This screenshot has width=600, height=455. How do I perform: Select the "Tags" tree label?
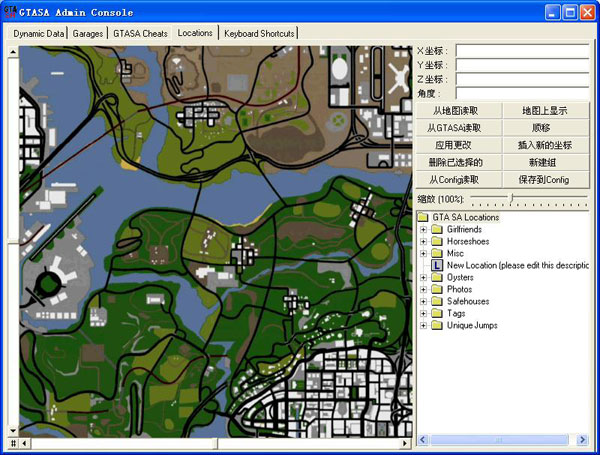coord(456,313)
